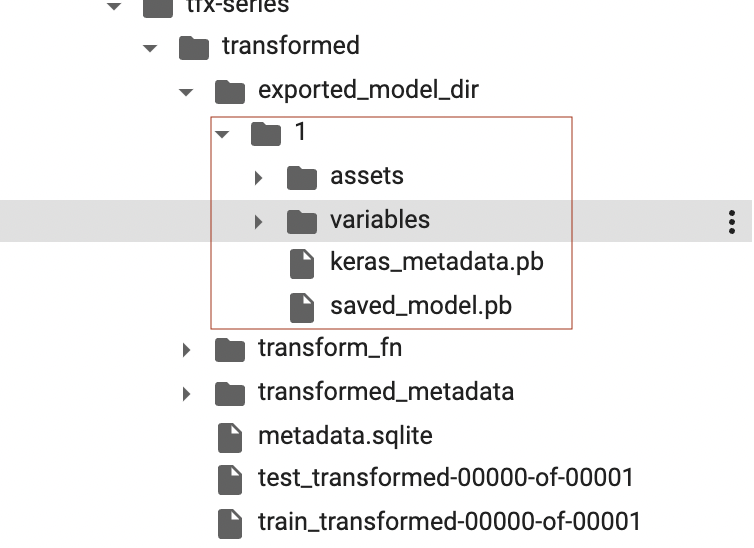Click the metadata.sqlite file icon

point(230,437)
